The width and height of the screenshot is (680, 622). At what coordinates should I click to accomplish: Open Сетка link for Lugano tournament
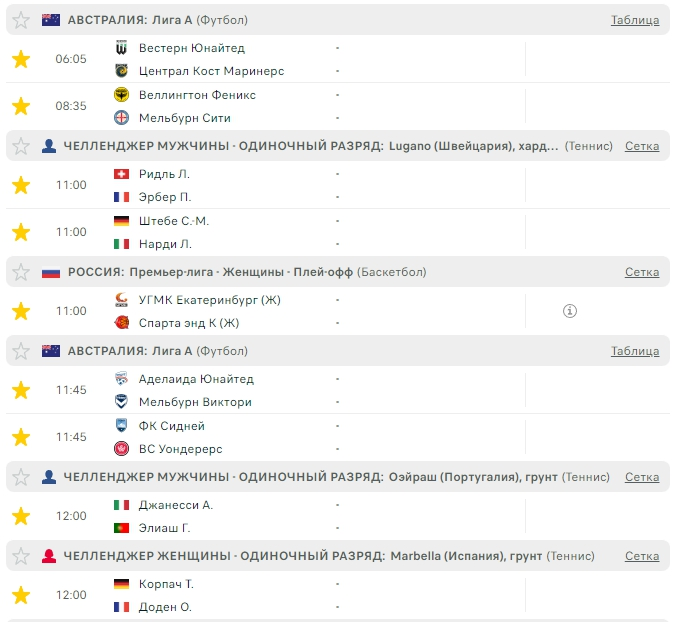(x=641, y=146)
